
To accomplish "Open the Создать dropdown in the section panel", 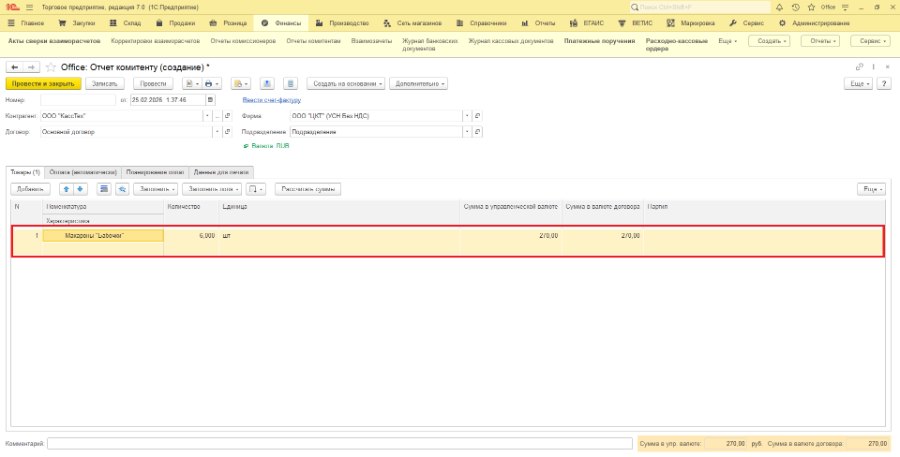I will point(770,41).
